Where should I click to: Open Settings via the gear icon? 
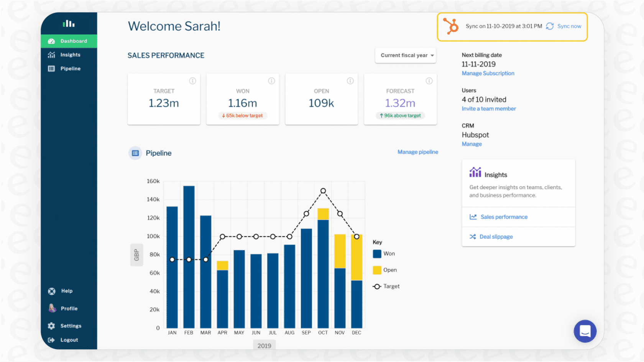click(51, 326)
